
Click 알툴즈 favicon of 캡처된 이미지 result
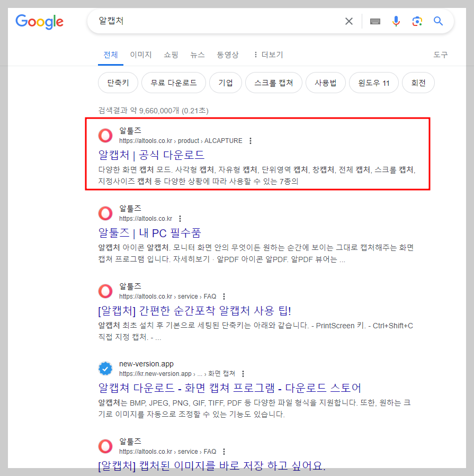point(105,446)
